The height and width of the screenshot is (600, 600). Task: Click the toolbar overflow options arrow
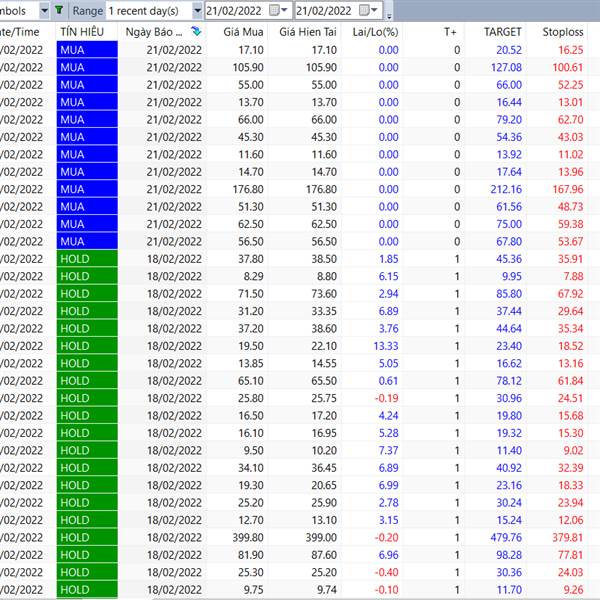[x=389, y=16]
